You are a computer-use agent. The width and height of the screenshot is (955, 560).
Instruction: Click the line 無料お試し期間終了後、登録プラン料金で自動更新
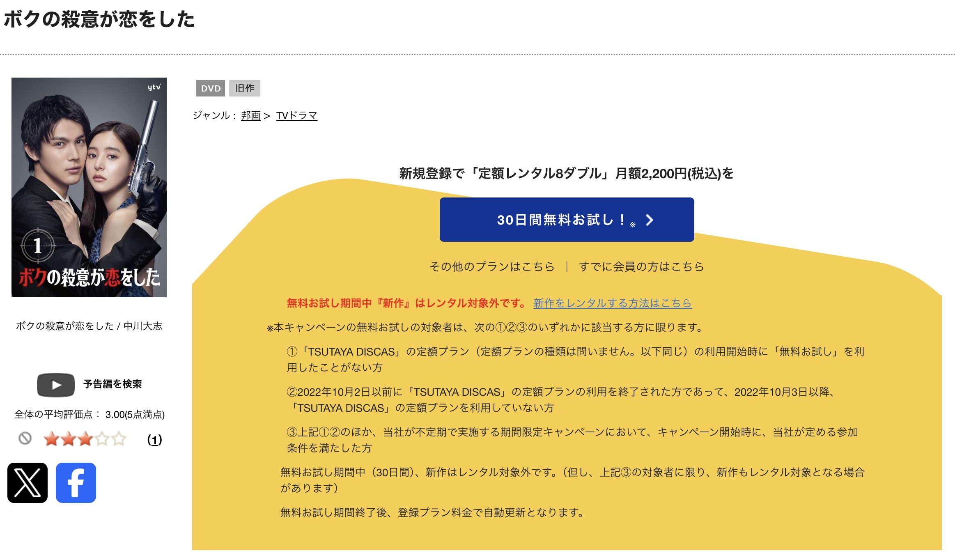pos(432,512)
